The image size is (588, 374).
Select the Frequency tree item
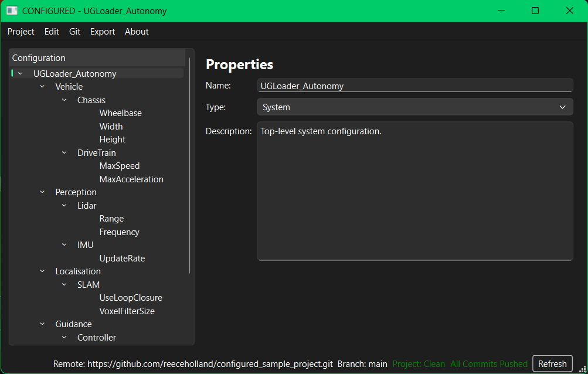pyautogui.click(x=119, y=232)
